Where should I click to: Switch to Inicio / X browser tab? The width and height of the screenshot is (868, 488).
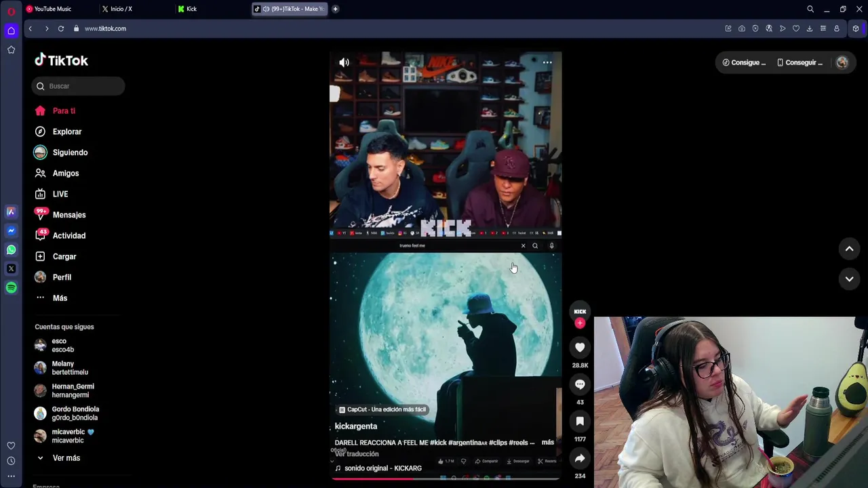tap(117, 9)
